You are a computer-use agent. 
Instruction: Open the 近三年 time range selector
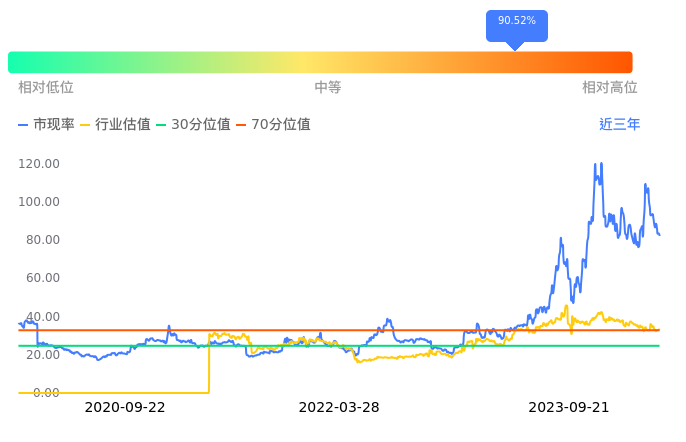pos(619,125)
